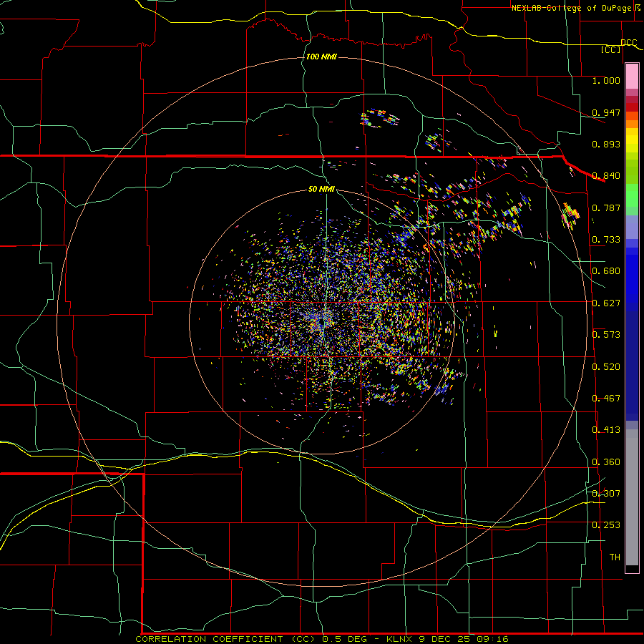Click the 09:16 timestamp in the caption

click(493, 639)
